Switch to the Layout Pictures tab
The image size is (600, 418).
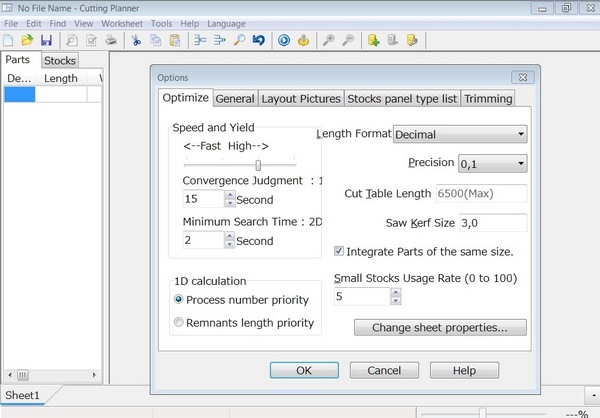301,98
